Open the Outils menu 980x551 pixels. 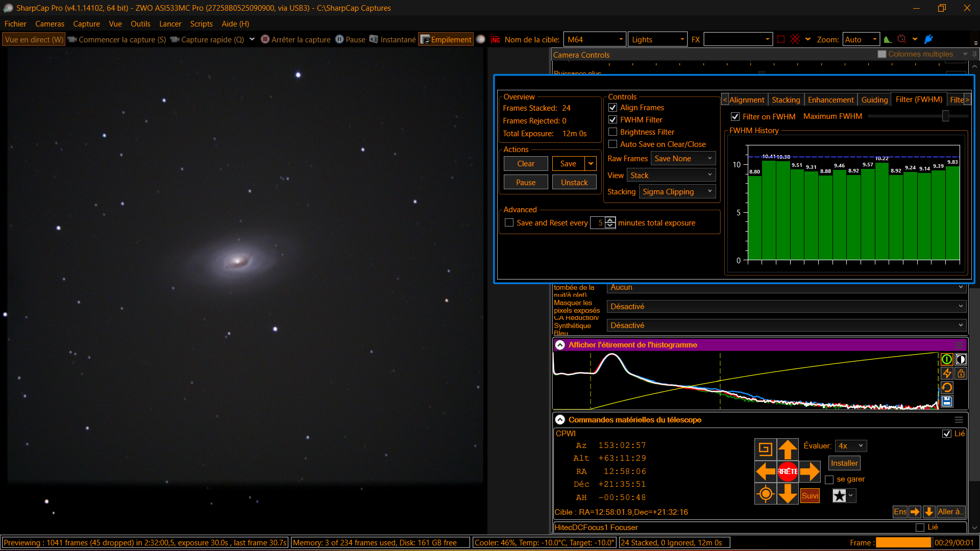[140, 24]
